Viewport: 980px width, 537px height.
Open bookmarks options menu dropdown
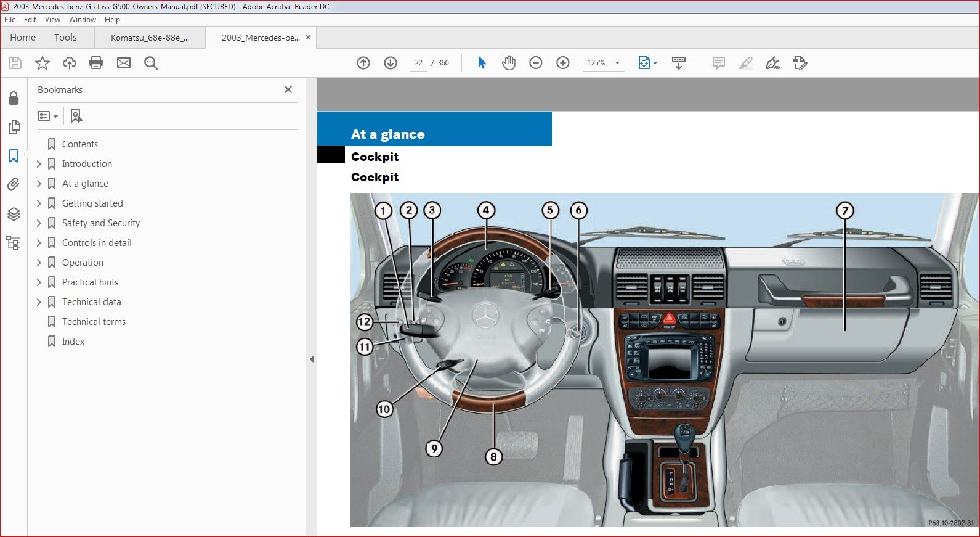(x=48, y=116)
